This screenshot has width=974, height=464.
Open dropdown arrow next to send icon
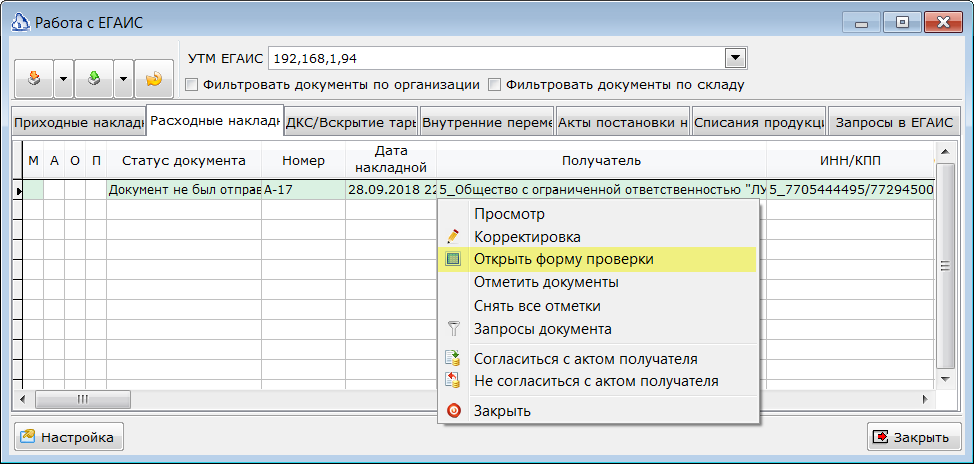[124, 79]
